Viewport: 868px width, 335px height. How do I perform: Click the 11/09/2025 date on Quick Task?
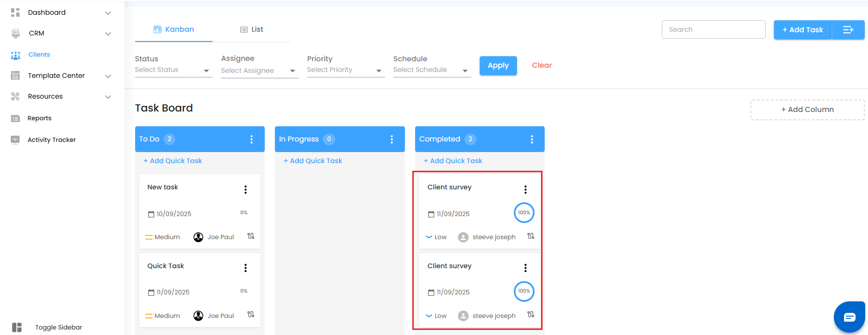(173, 292)
